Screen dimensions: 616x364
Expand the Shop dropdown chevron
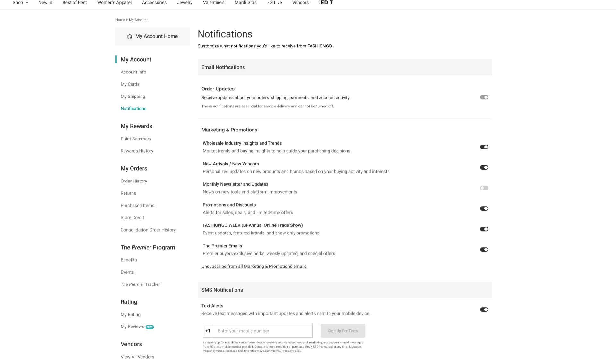point(27,3)
